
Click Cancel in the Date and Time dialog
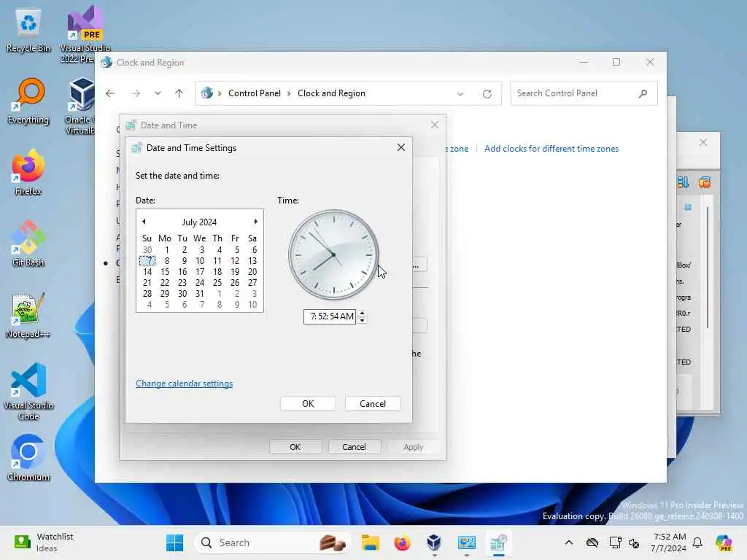pos(354,447)
